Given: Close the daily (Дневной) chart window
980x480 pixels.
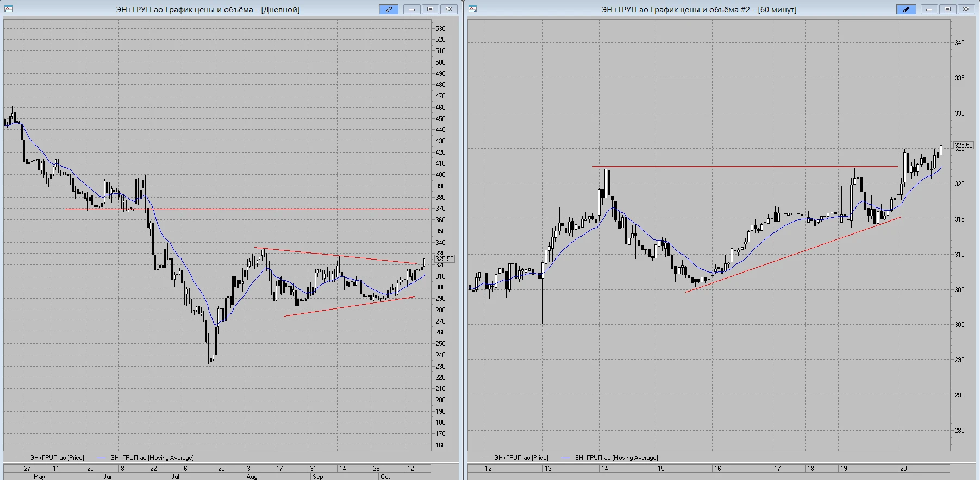Looking at the screenshot, I should tap(448, 9).
